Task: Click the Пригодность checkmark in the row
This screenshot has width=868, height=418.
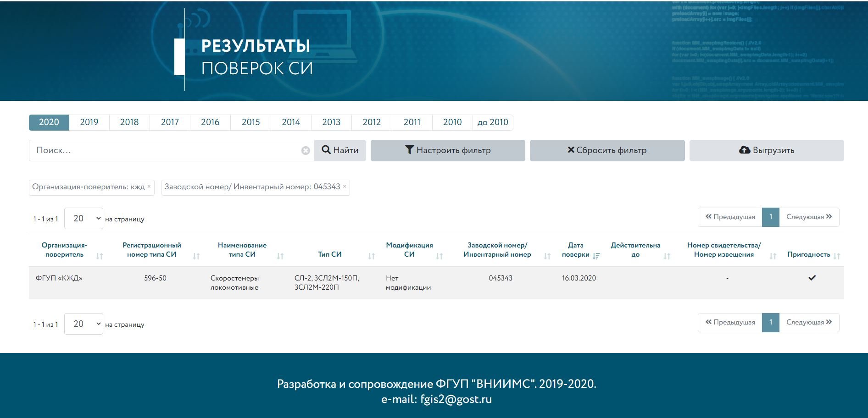Action: (x=812, y=278)
